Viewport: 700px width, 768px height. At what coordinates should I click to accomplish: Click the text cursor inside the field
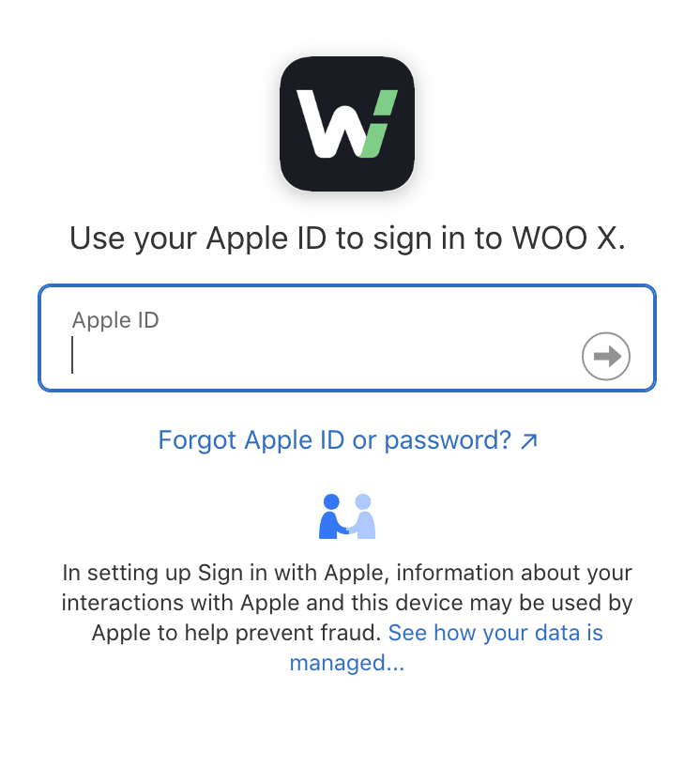click(72, 355)
